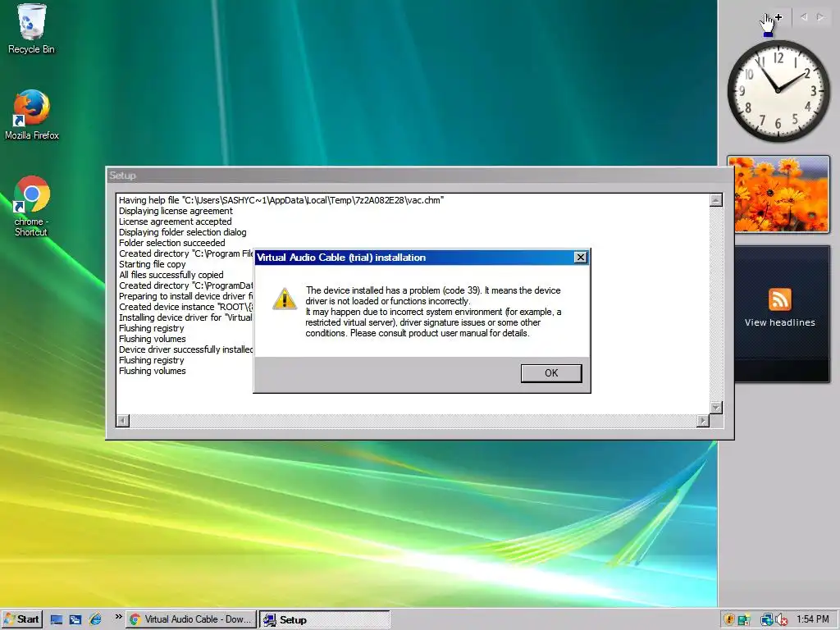
Task: Click View headlines in feed gadget
Action: (x=779, y=322)
